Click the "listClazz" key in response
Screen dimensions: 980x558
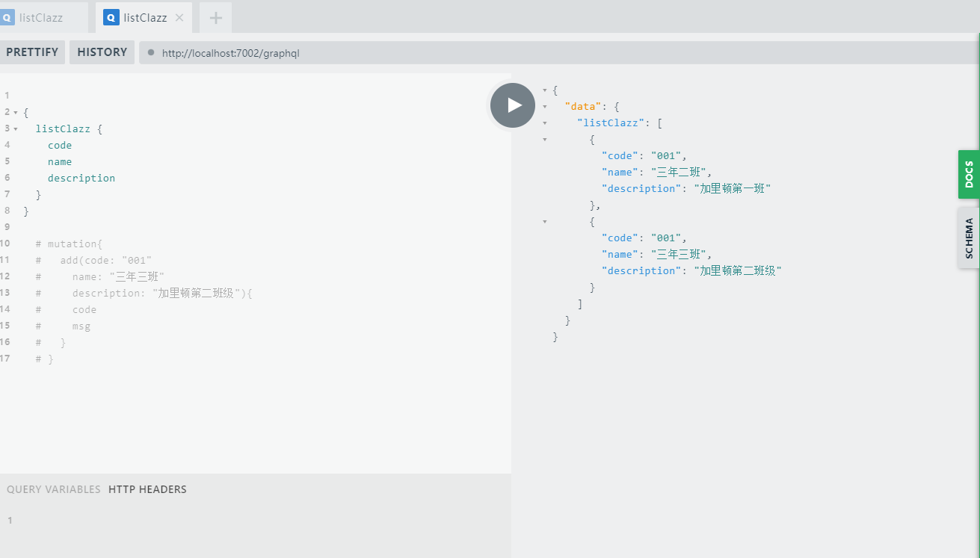pyautogui.click(x=611, y=123)
